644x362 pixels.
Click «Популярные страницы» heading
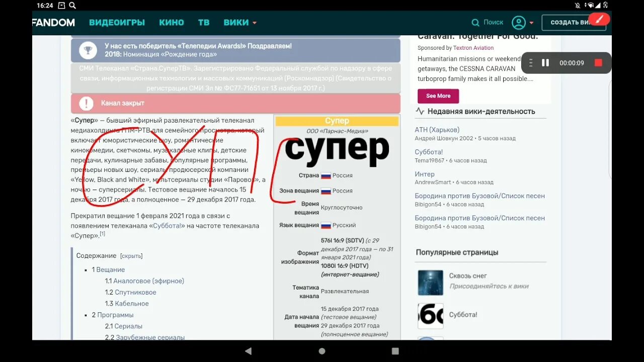pos(457,252)
